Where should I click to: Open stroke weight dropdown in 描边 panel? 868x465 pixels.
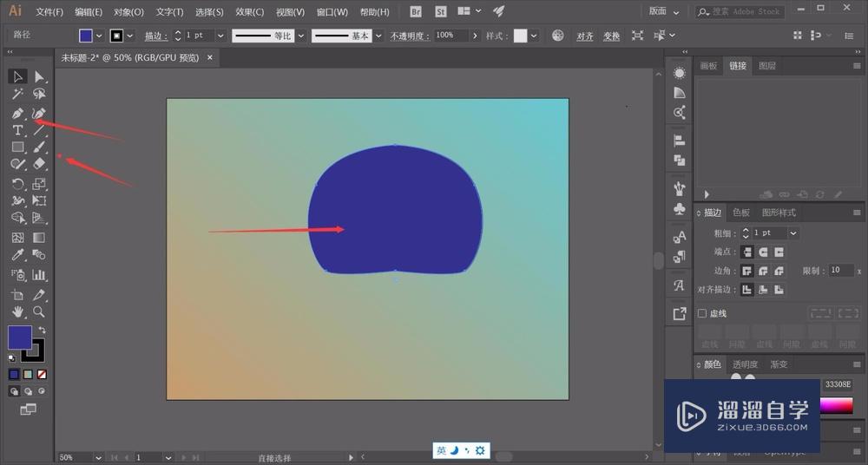pyautogui.click(x=793, y=233)
